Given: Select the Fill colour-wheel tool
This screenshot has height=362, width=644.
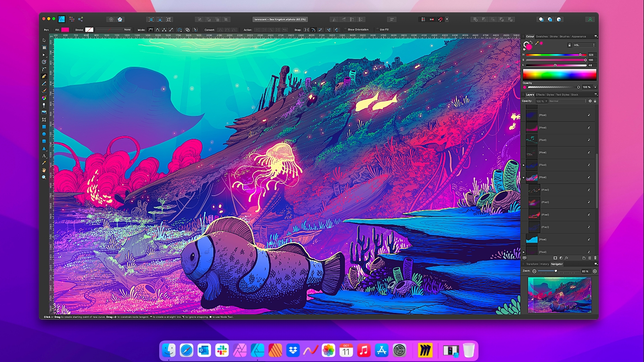Looking at the screenshot, I should click(44, 98).
